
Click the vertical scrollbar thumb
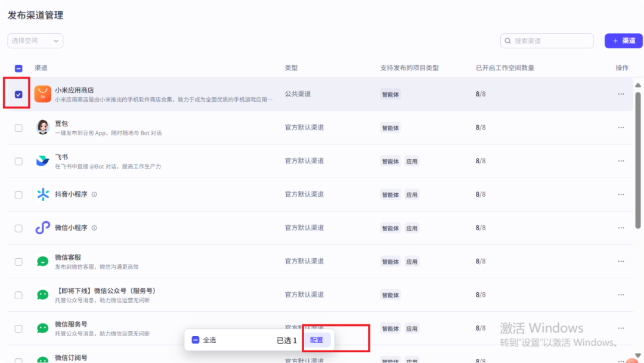[638, 160]
